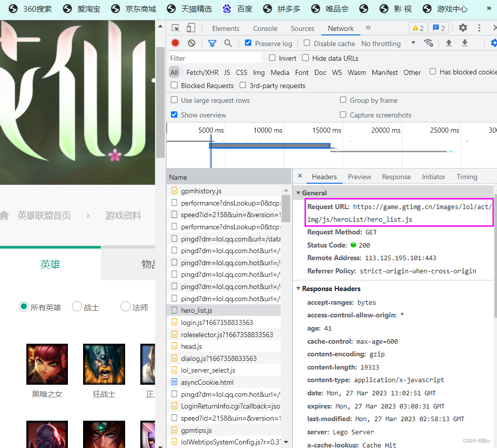Select the 英雄 tab on webpage

[x=50, y=264]
